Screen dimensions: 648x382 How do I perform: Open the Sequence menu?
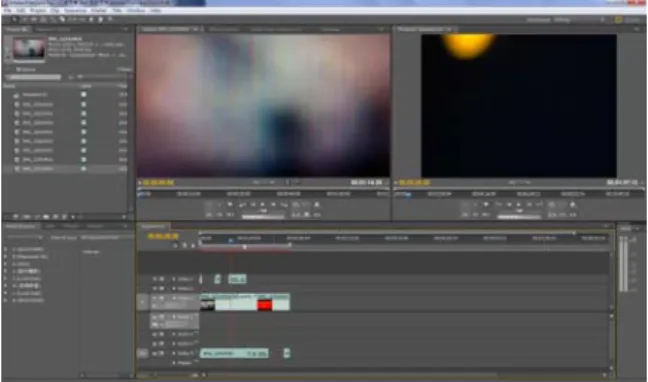(x=76, y=10)
